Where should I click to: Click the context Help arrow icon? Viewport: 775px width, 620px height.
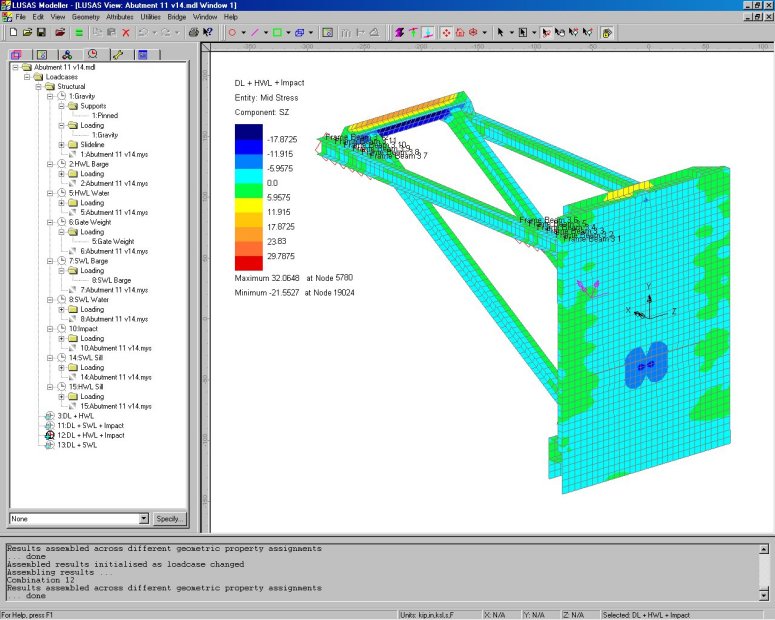208,32
